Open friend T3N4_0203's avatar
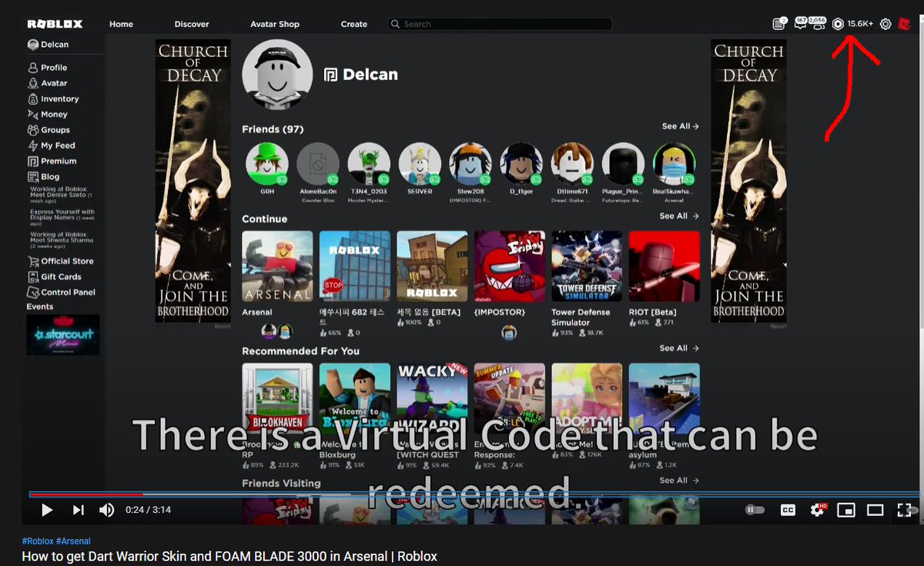This screenshot has width=924, height=566. click(369, 163)
